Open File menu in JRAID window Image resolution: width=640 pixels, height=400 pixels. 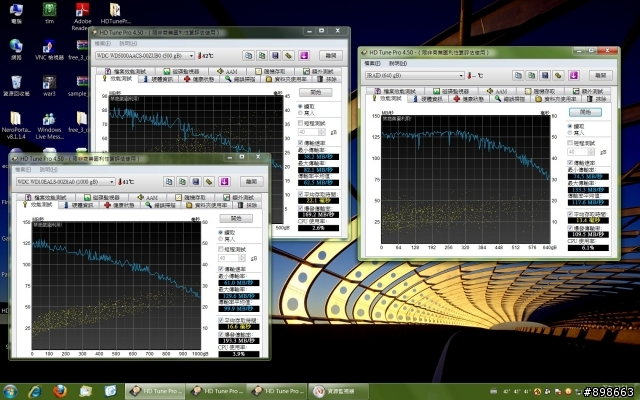tap(372, 64)
